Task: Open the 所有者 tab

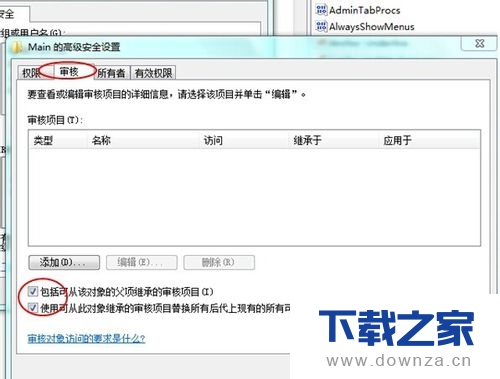Action: (x=111, y=73)
